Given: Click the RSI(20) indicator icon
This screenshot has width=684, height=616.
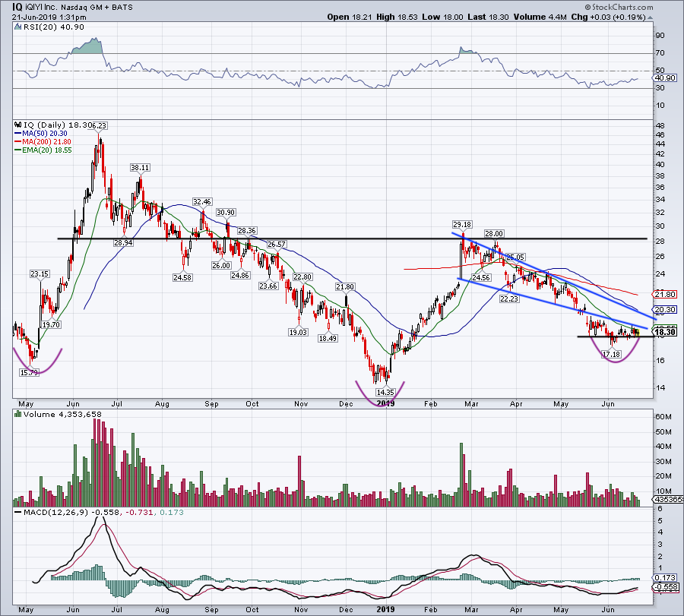Looking at the screenshot, I should (17, 27).
